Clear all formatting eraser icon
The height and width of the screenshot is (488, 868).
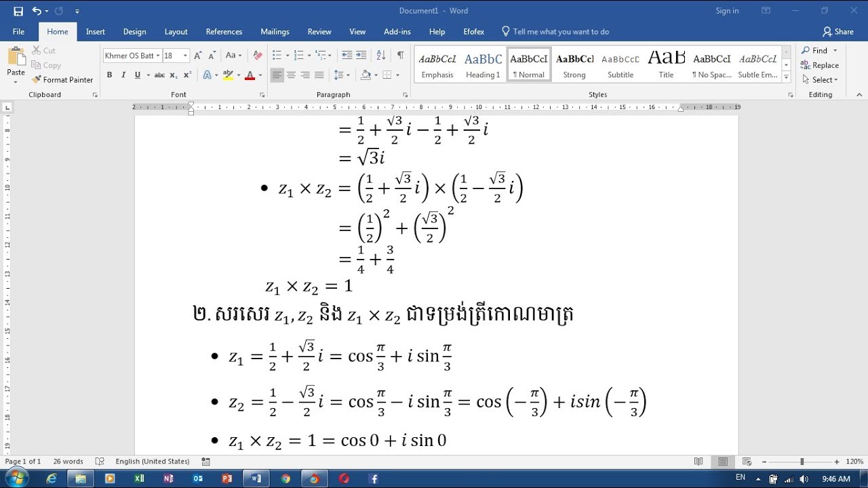(257, 56)
